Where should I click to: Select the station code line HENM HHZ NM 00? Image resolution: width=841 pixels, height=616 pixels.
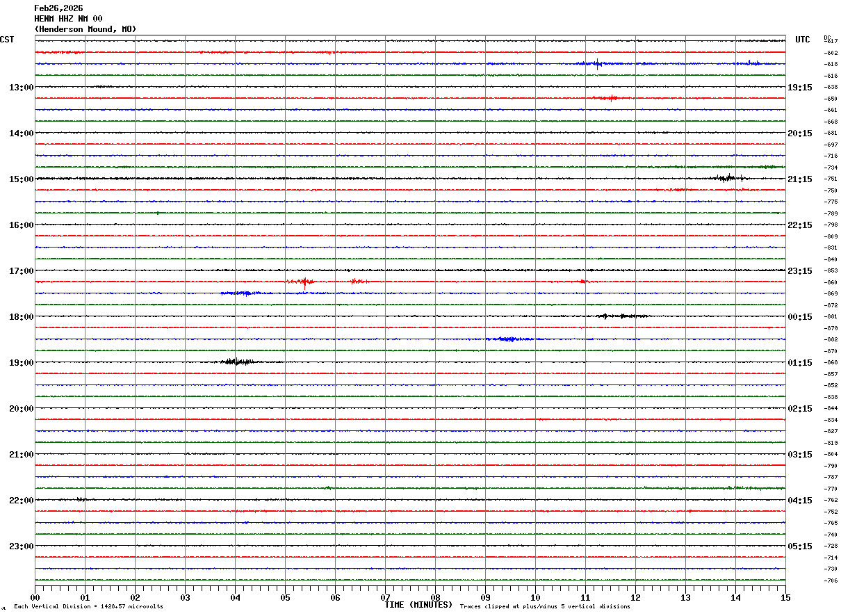68,19
